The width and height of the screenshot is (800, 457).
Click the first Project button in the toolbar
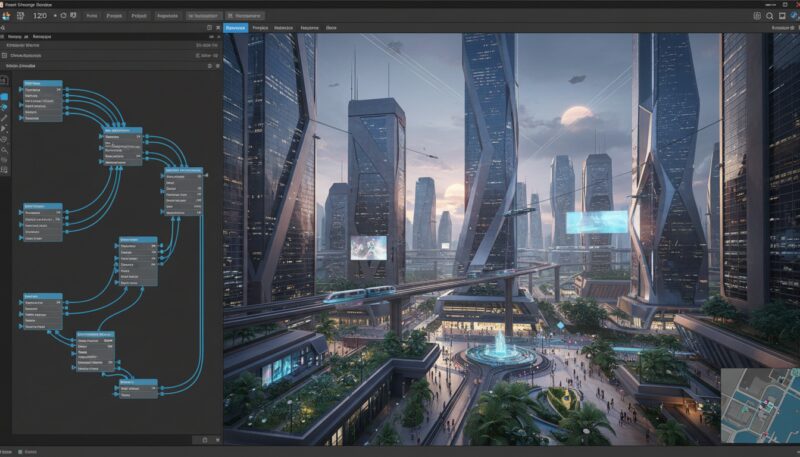pos(115,16)
